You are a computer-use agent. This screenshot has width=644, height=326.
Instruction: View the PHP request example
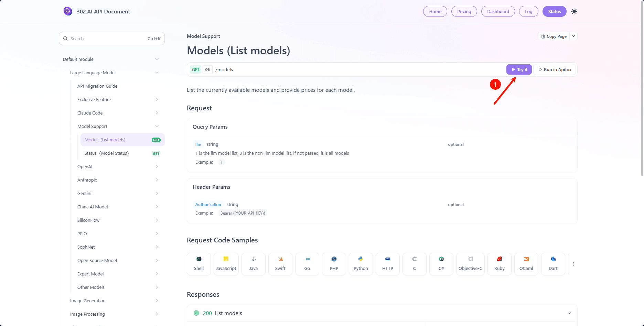click(334, 264)
